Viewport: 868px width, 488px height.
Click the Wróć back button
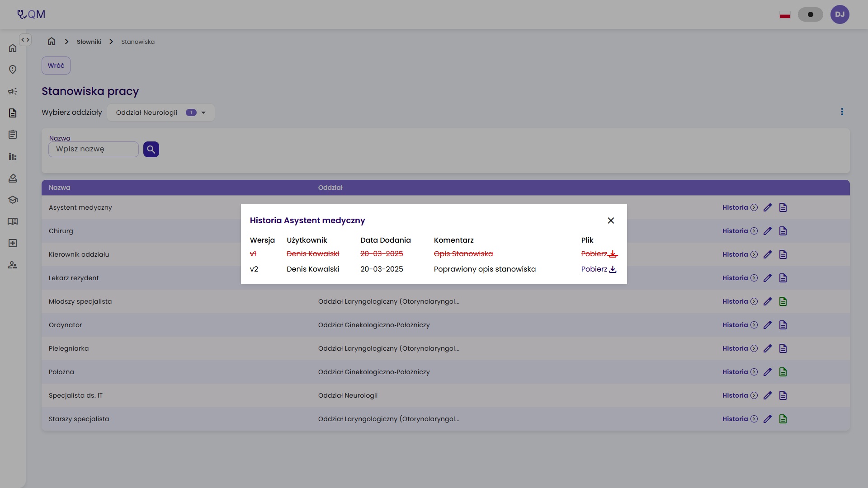point(56,66)
